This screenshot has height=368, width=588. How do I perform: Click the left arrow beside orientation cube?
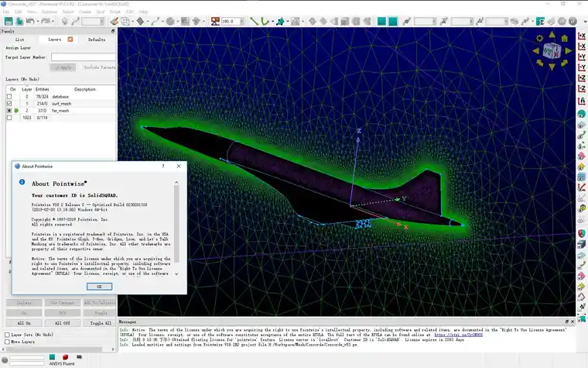(536, 50)
